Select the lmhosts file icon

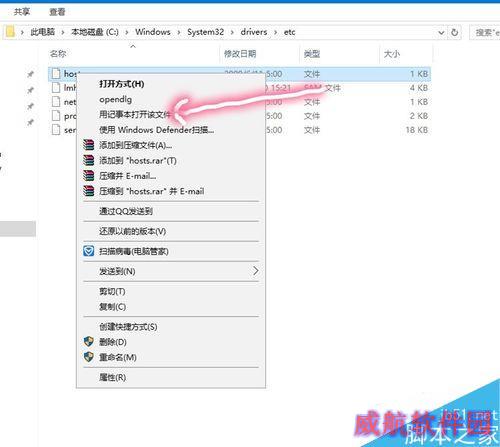pos(56,88)
